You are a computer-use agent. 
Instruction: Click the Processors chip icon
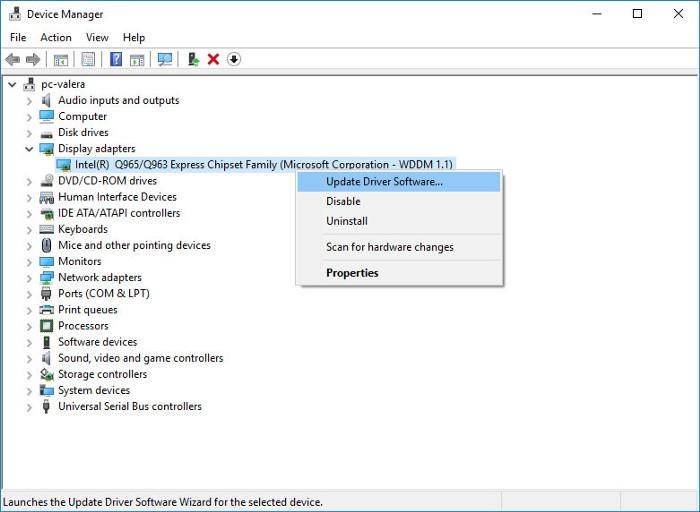pyautogui.click(x=46, y=326)
